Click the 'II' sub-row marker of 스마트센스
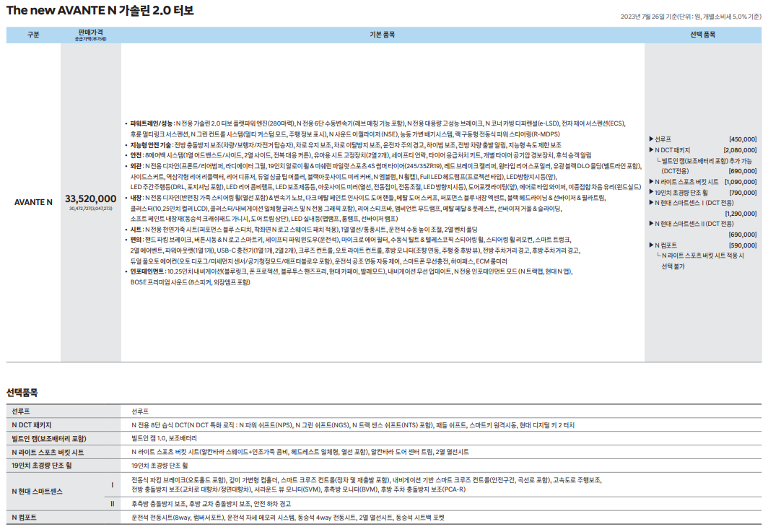The height and width of the screenshot is (532, 781). point(113,504)
